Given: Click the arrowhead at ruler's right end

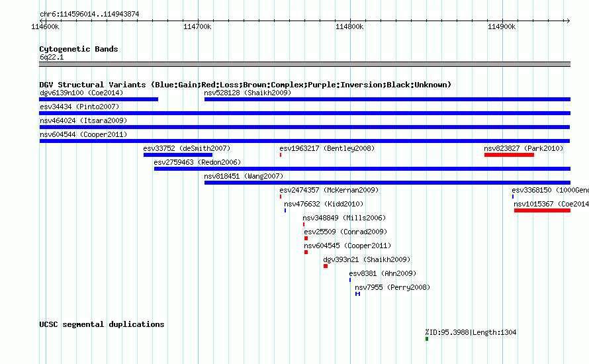Looking at the screenshot, I should (x=568, y=21).
